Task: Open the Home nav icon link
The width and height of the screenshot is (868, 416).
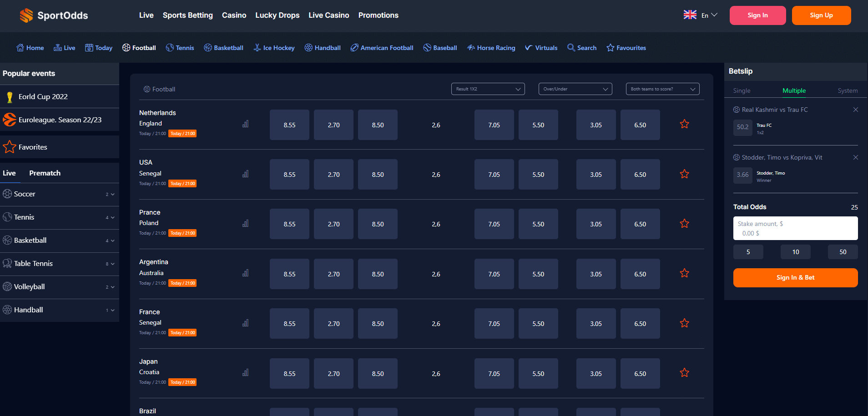Action: [x=30, y=48]
